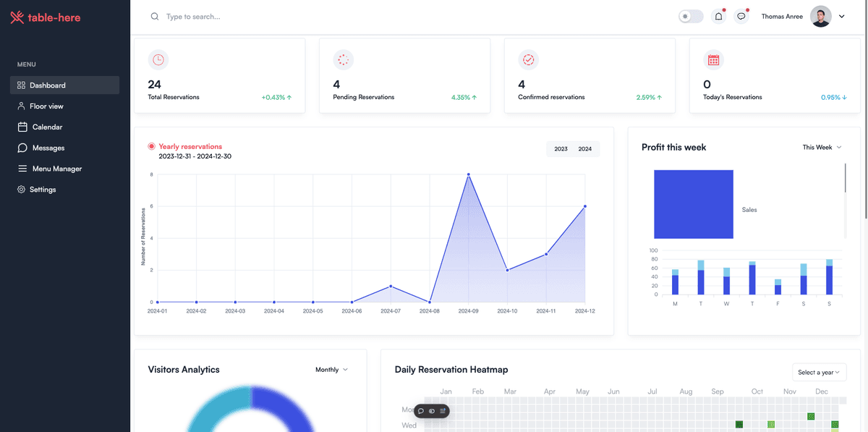Viewport: 868px width, 432px height.
Task: Toggle dark mode switch
Action: tap(691, 17)
